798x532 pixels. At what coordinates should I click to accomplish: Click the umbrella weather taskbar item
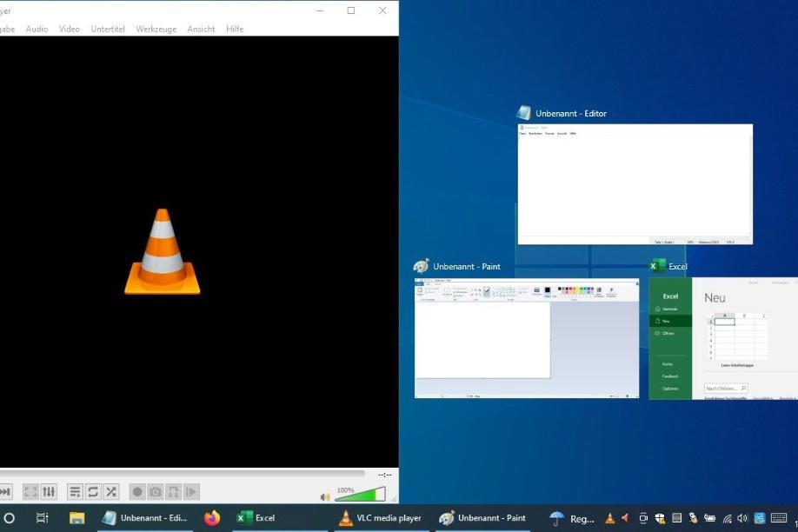[572, 518]
